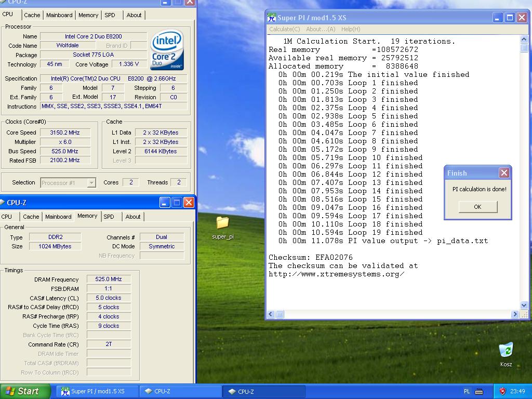Screen dimensions: 532x399
Task: Click the Super PI vertical scrollbar thumb
Action: point(524,48)
